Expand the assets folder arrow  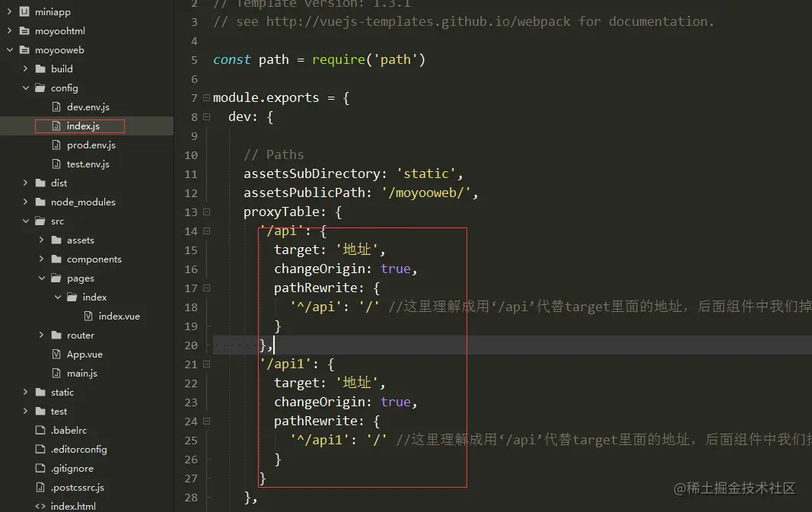41,240
